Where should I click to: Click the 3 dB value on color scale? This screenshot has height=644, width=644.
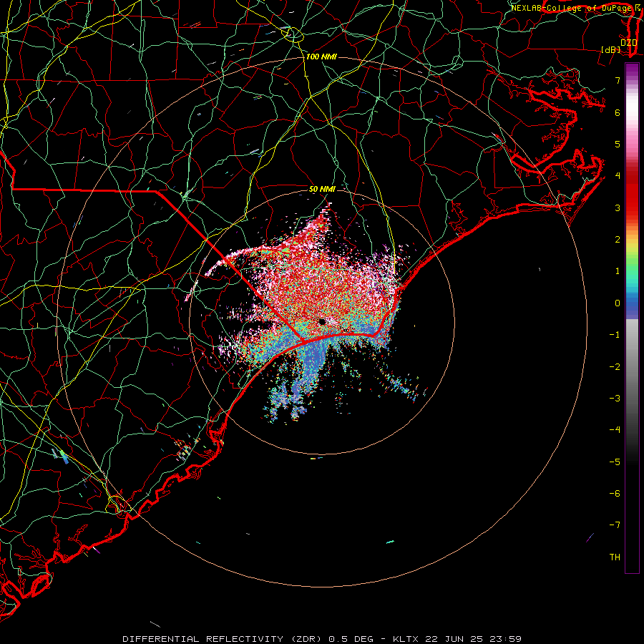click(x=618, y=208)
